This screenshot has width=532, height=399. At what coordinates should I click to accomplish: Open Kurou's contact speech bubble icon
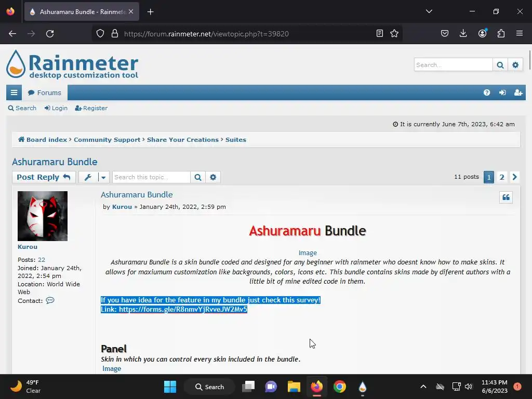[50, 301]
